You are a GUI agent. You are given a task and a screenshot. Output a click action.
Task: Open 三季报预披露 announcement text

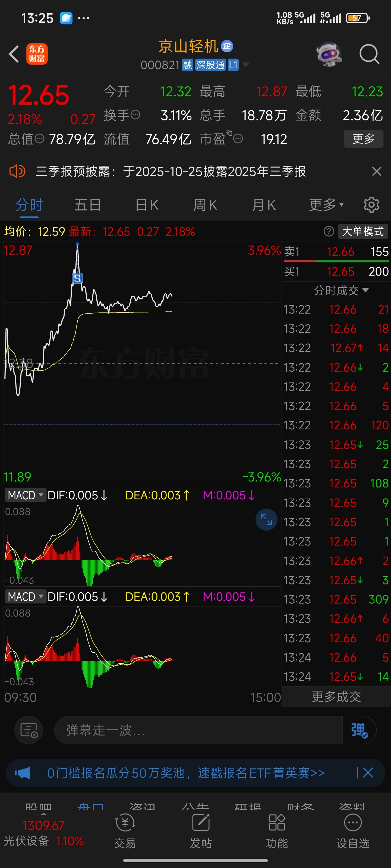tap(171, 171)
